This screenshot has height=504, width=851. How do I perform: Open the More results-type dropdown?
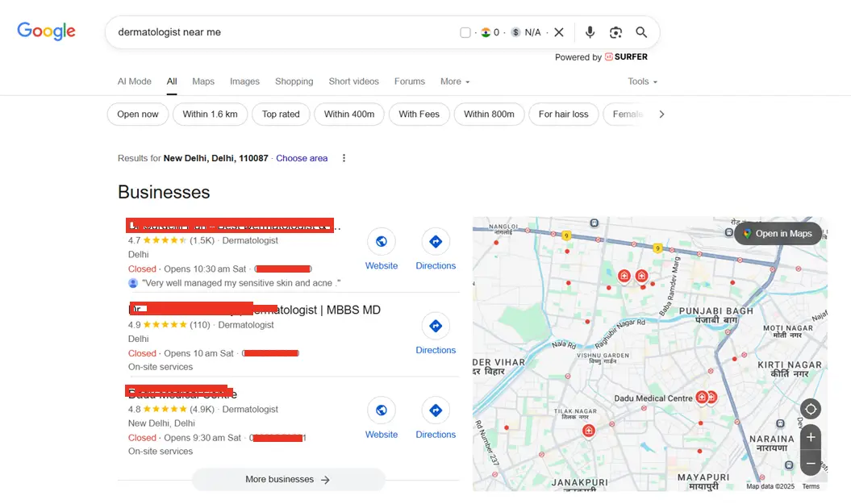(x=454, y=81)
